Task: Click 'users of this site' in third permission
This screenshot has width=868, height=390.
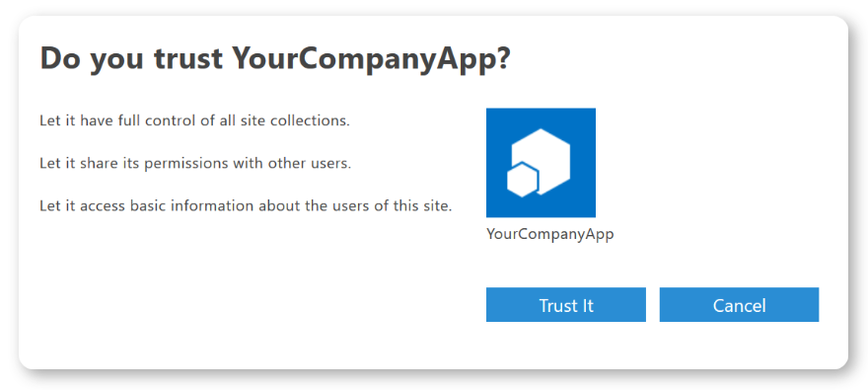Action: (397, 206)
